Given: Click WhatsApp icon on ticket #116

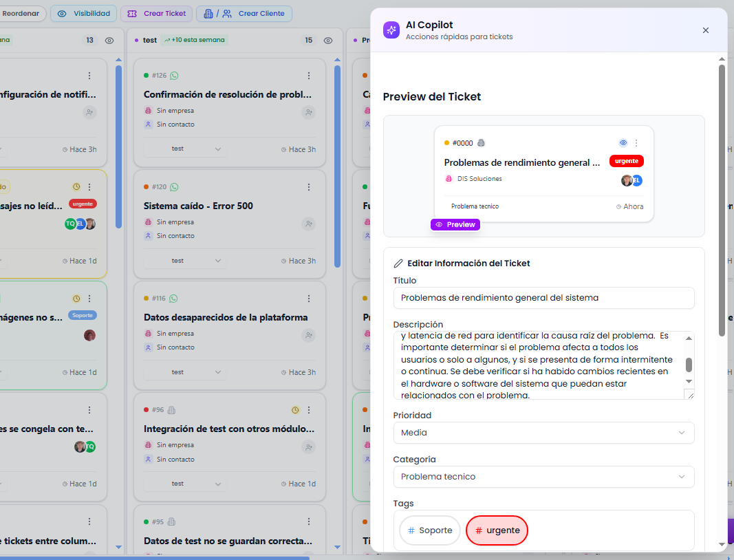Looking at the screenshot, I should pyautogui.click(x=173, y=299).
